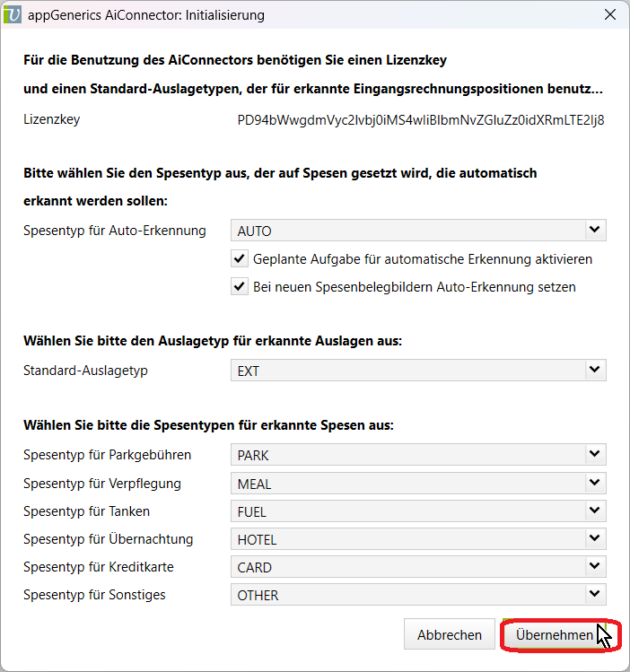Click the Abbrechen button

(450, 634)
